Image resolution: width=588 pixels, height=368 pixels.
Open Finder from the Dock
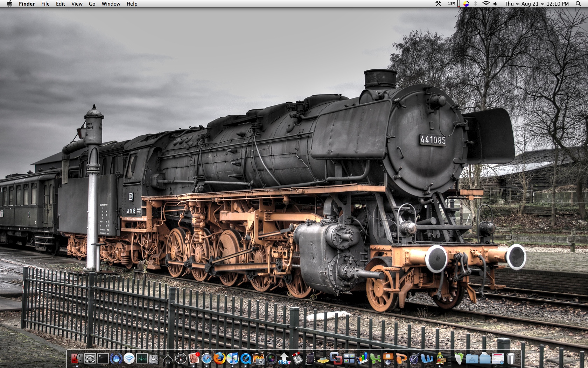pos(77,359)
